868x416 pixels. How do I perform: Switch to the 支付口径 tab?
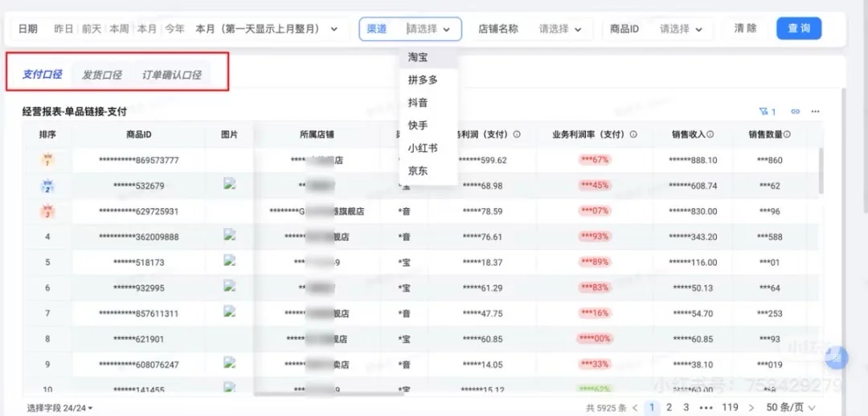(x=42, y=75)
